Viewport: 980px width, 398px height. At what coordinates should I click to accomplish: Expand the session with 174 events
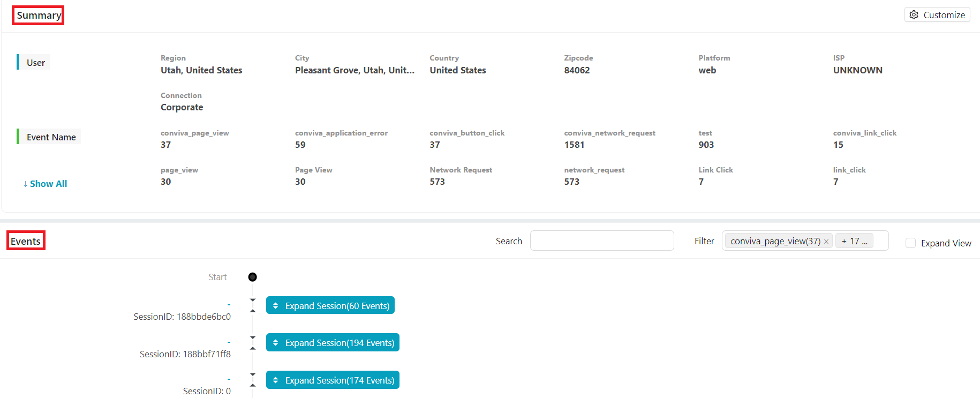333,380
